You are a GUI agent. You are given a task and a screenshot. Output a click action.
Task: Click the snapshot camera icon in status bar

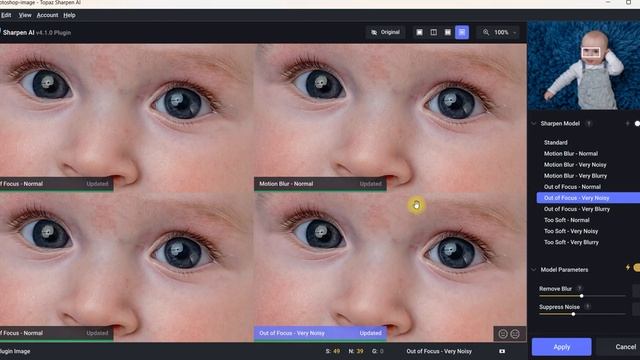(502, 351)
